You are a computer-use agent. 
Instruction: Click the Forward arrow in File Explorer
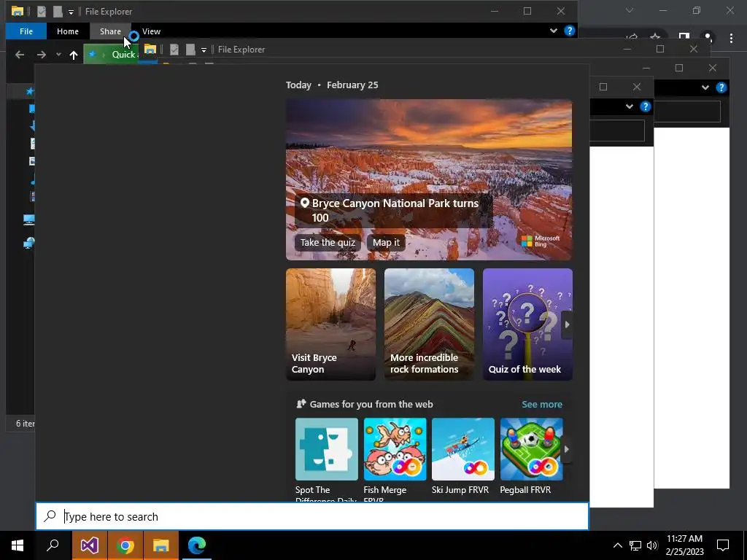42,55
